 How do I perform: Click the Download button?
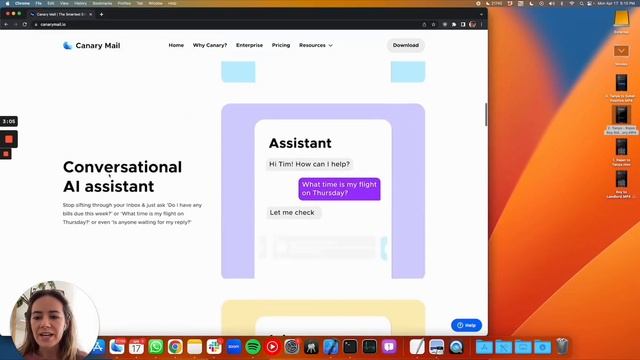[406, 45]
